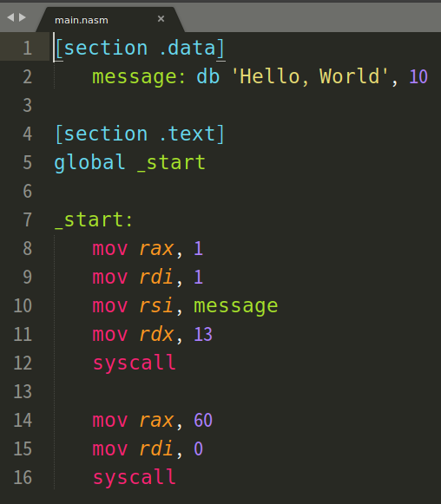Click the 'global _start' declaration
This screenshot has height=504, width=441.
[130, 162]
